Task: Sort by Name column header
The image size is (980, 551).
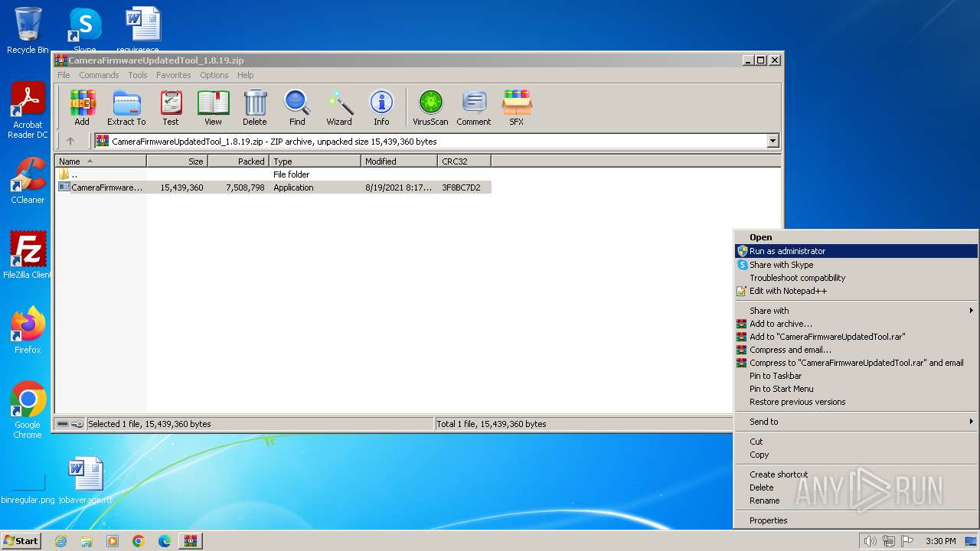Action: [x=100, y=161]
